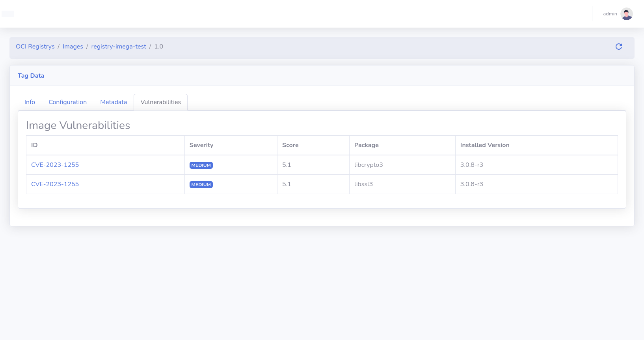Click the MEDIUM severity badge for libssl3

[x=201, y=185]
